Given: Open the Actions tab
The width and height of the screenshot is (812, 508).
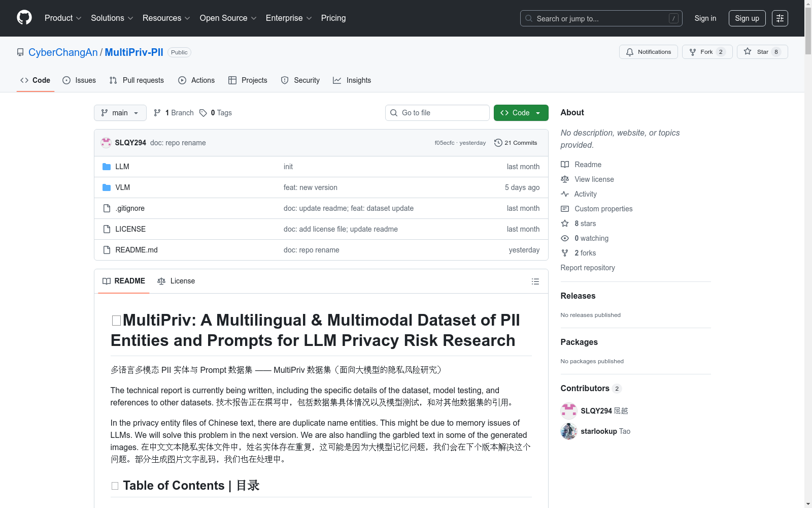Looking at the screenshot, I should pos(196,80).
